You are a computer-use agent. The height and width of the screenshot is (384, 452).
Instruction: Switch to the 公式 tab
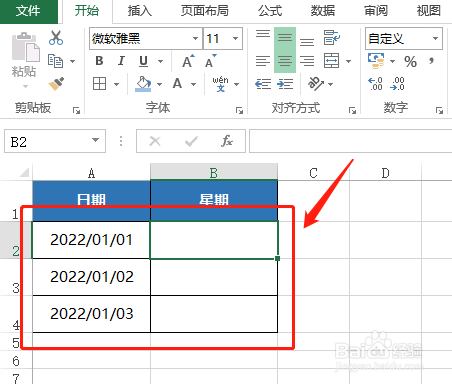[270, 11]
